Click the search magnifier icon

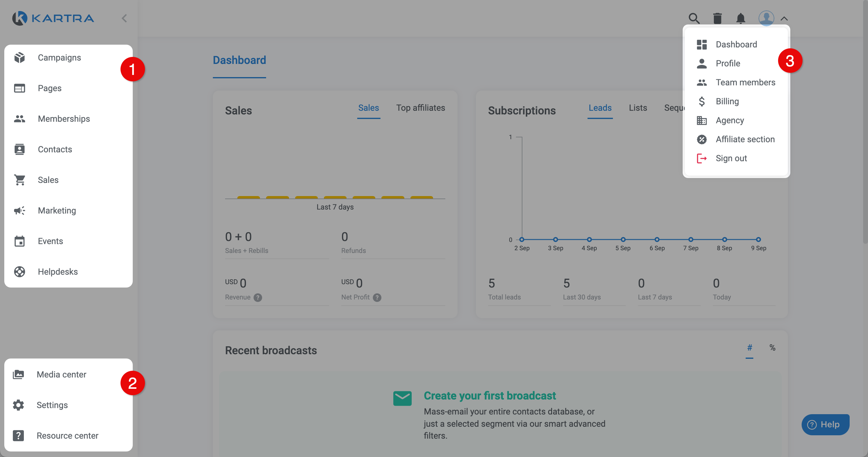694,18
